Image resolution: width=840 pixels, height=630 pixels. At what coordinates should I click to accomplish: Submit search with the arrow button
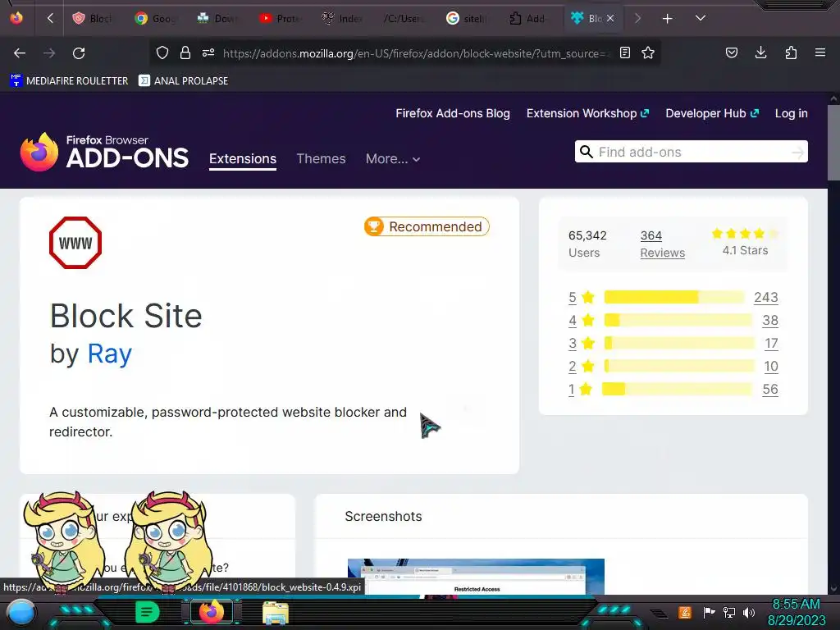click(797, 153)
